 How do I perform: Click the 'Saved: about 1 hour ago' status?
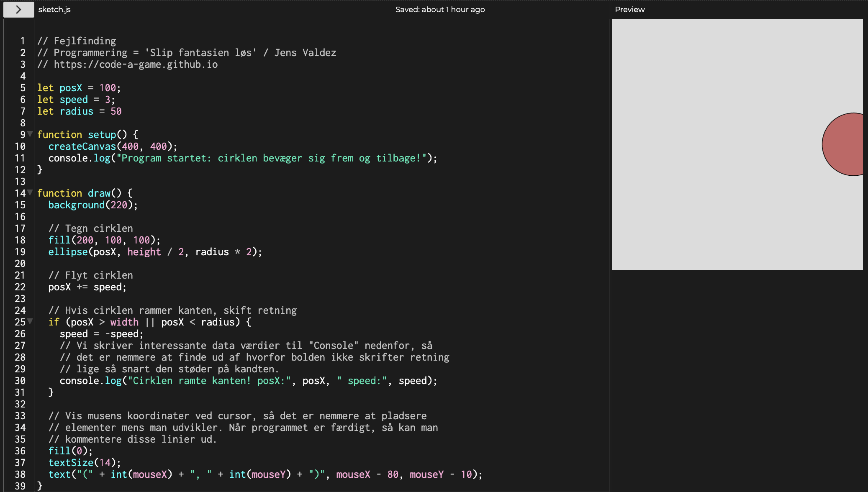[440, 9]
